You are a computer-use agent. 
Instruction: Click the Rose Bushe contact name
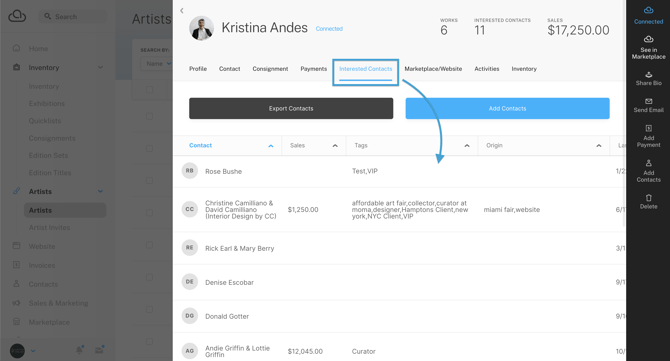point(223,171)
